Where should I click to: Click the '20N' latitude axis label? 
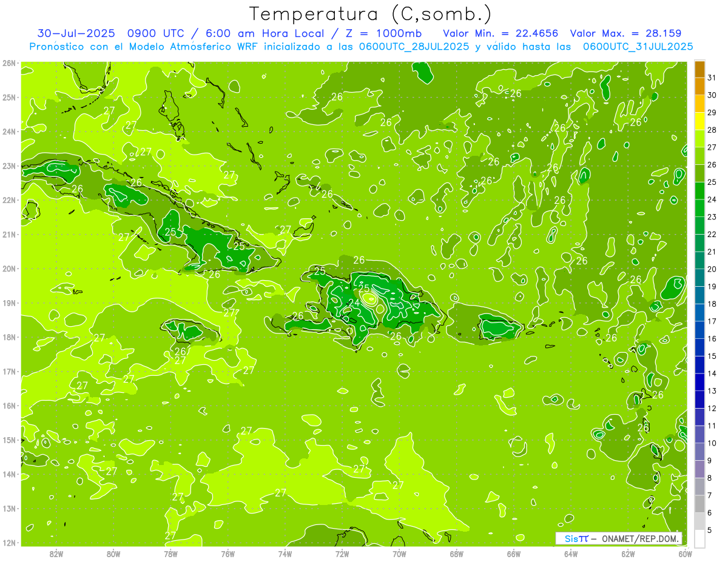tap(9, 269)
